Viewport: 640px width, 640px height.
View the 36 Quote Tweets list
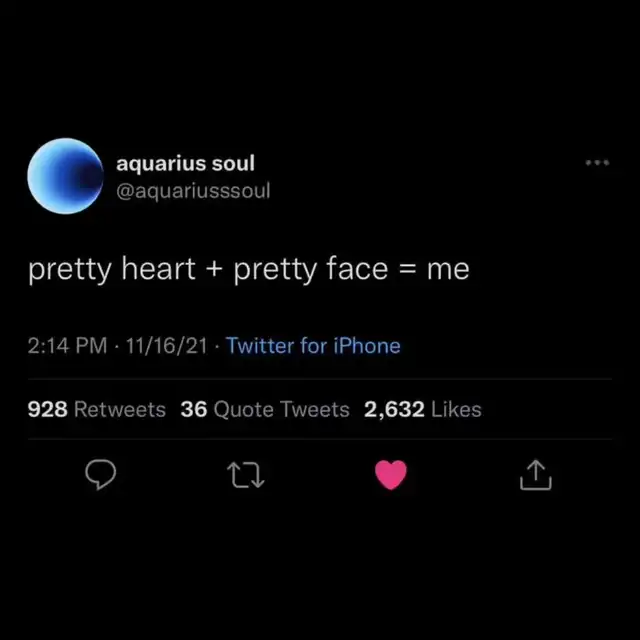[x=265, y=409]
